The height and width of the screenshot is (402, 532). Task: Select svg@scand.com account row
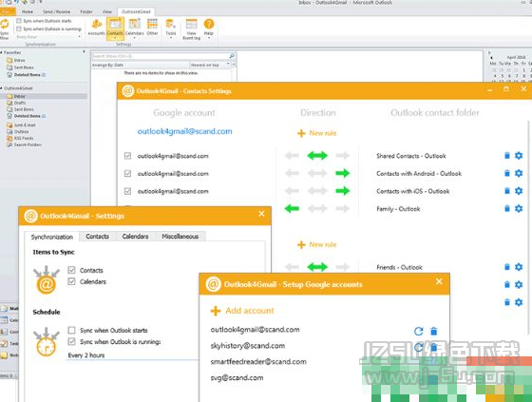(x=237, y=377)
